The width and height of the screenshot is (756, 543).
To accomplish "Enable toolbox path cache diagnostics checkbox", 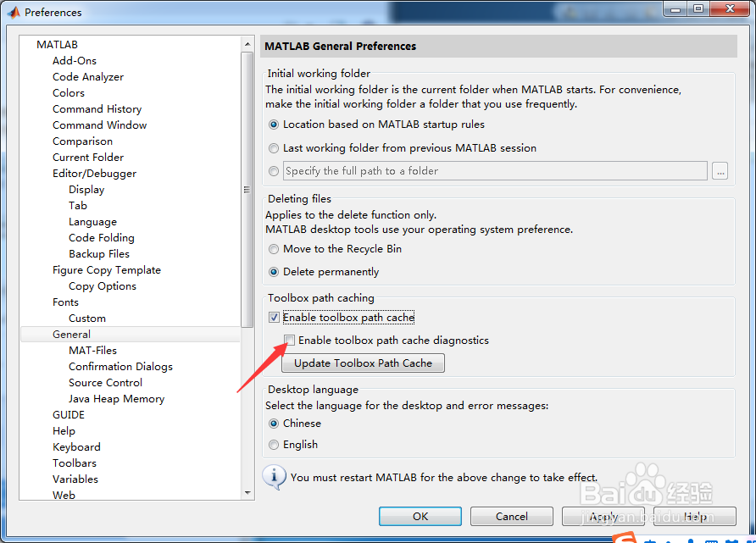I will click(290, 341).
